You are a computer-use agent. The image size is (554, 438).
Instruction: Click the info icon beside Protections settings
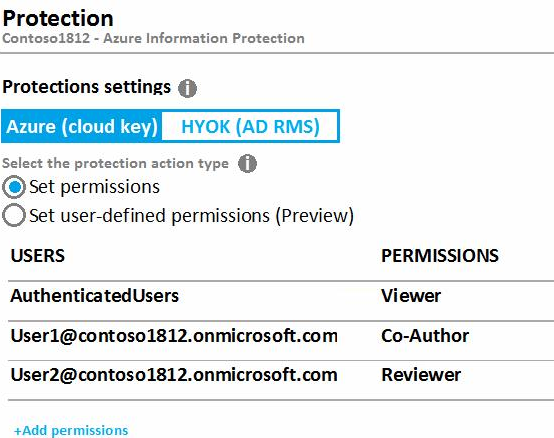[187, 88]
